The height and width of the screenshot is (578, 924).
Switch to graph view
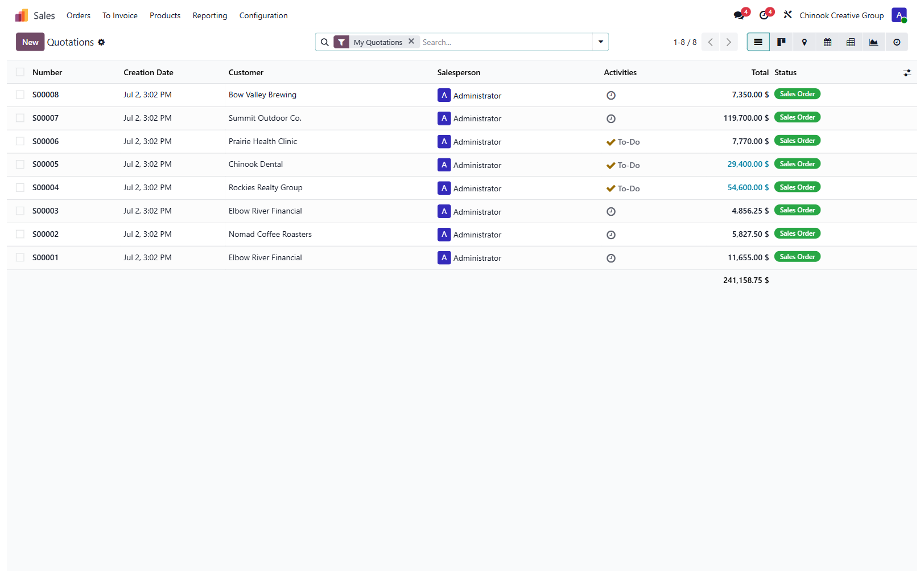click(873, 42)
